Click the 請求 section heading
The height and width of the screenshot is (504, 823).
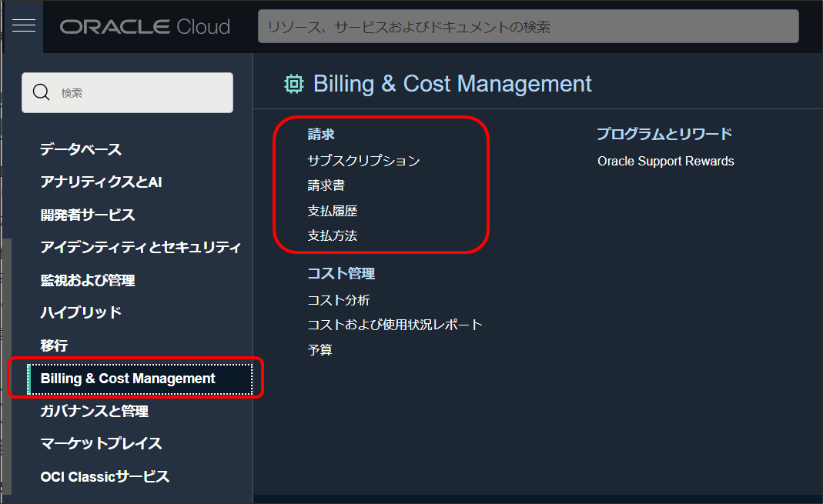[x=321, y=134]
